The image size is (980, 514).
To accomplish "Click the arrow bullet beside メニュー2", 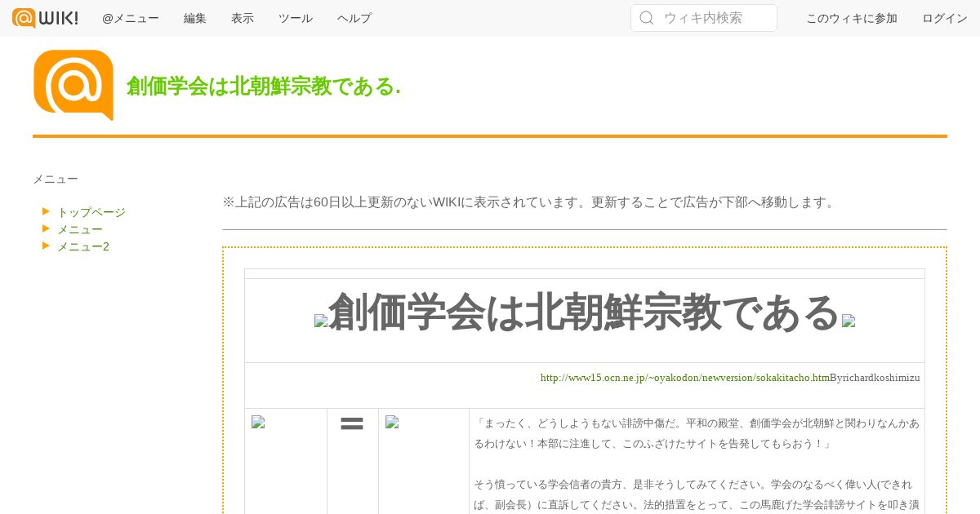I will [x=47, y=246].
